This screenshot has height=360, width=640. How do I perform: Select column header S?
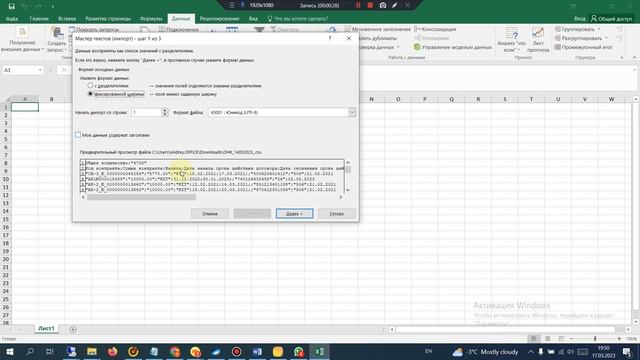tap(505, 99)
